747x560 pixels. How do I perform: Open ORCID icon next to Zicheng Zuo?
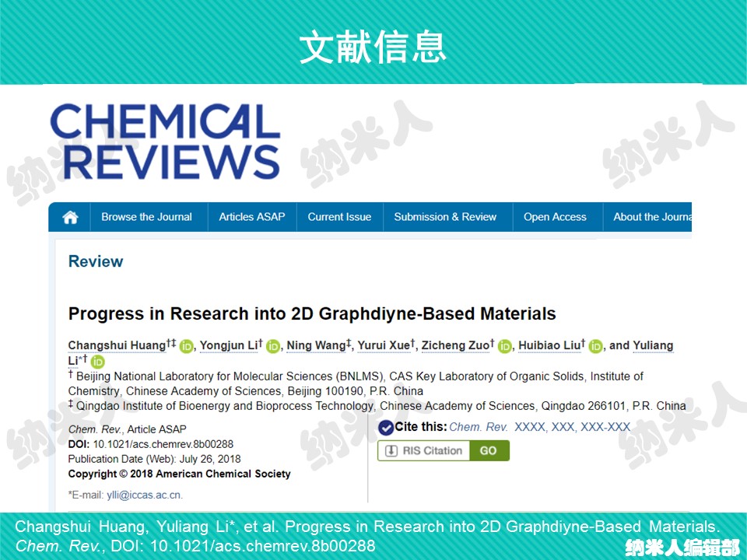click(x=504, y=346)
